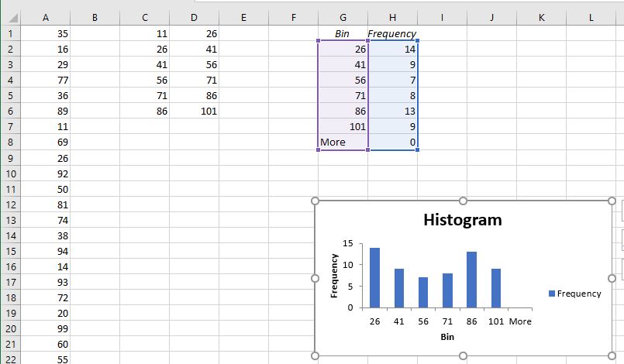Viewport: 624px width, 364px height.
Task: Select column A header
Action: pyautogui.click(x=46, y=17)
